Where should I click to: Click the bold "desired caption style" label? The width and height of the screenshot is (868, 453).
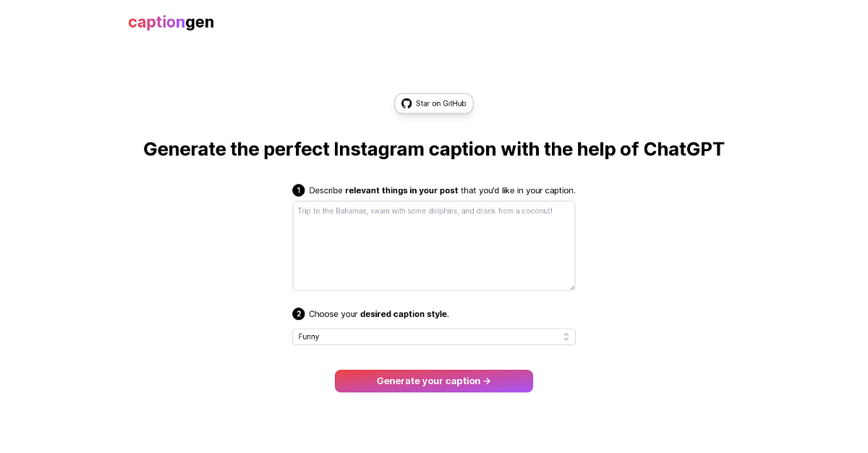pos(404,314)
